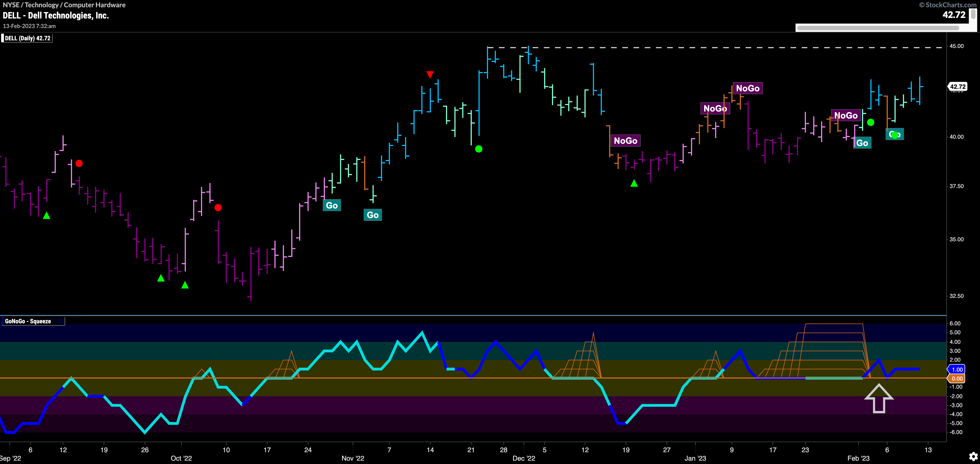The height and width of the screenshot is (464, 980).
Task: Select the mid-December NoGo flag
Action: click(x=625, y=141)
